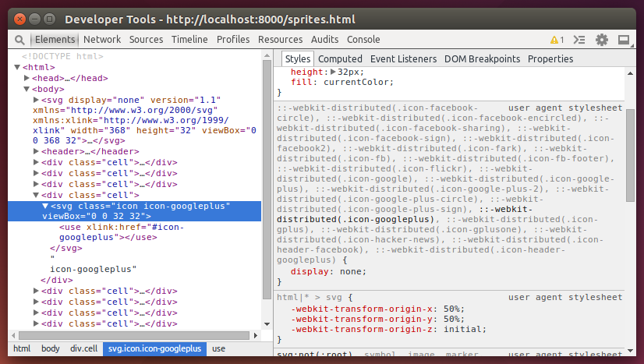The height and width of the screenshot is (364, 644).
Task: Open DevTools settings gear
Action: [x=602, y=40]
